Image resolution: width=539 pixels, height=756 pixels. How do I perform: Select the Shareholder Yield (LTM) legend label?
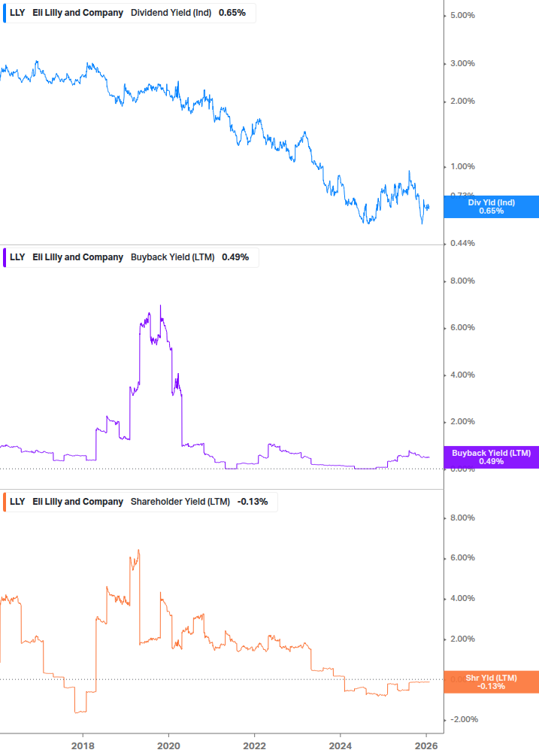180,502
